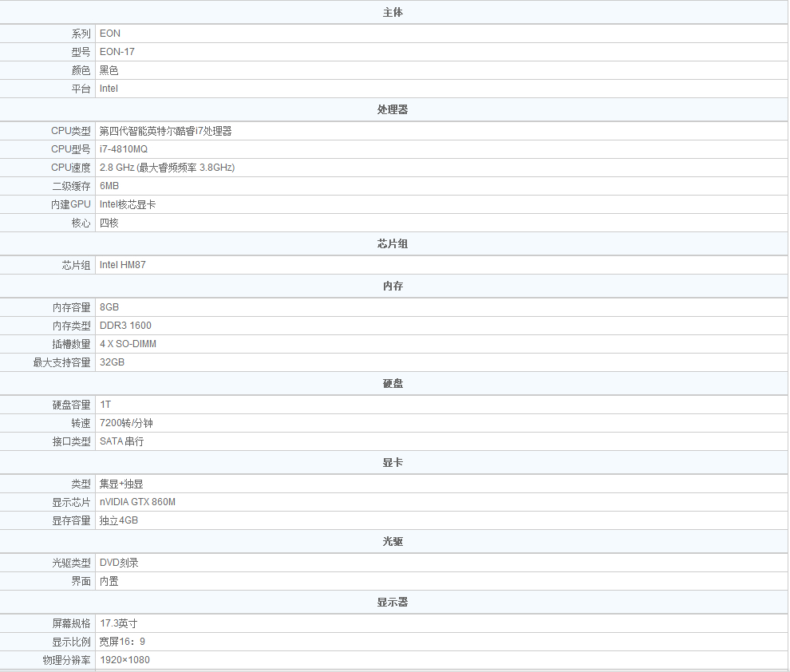Click the DVD刻录 optical drive value
Image resolution: width=790 pixels, height=672 pixels.
(119, 563)
